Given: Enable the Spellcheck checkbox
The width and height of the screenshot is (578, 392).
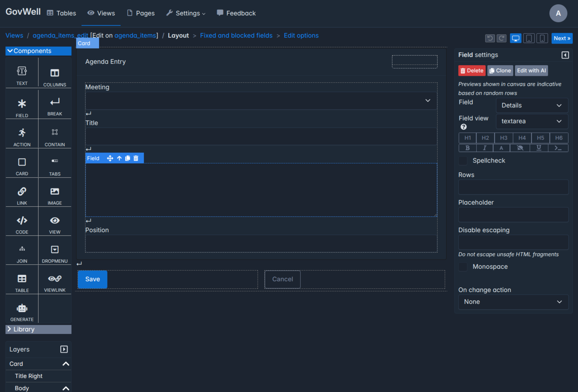Looking at the screenshot, I should click(463, 161).
